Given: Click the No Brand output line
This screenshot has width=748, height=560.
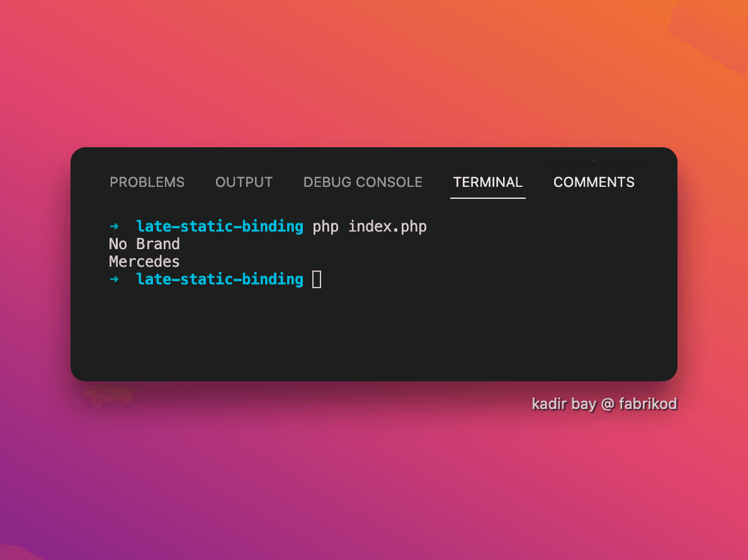Looking at the screenshot, I should point(144,244).
